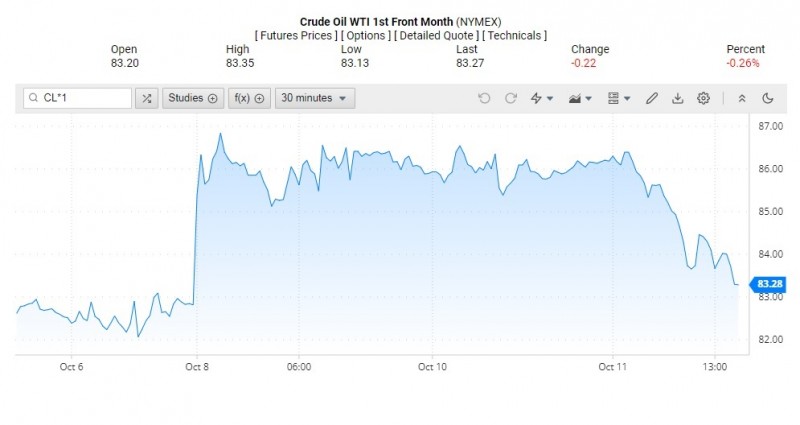This screenshot has height=425, width=800.
Task: Open the chart type selector
Action: [579, 98]
